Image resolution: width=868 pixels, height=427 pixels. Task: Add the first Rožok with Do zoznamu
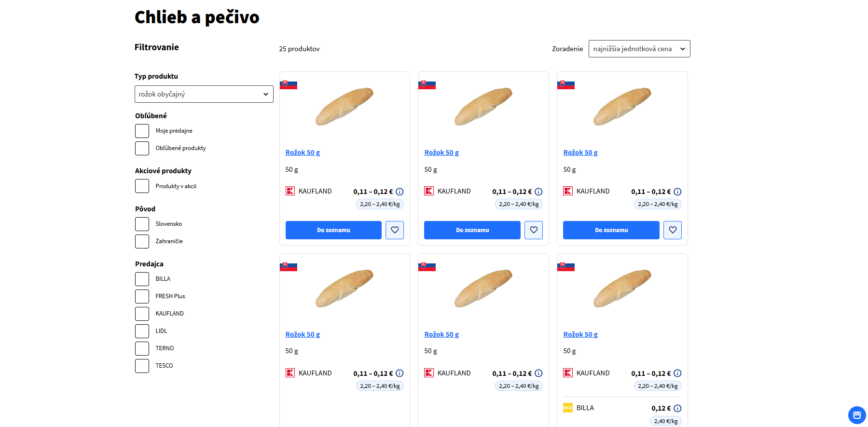click(x=333, y=230)
